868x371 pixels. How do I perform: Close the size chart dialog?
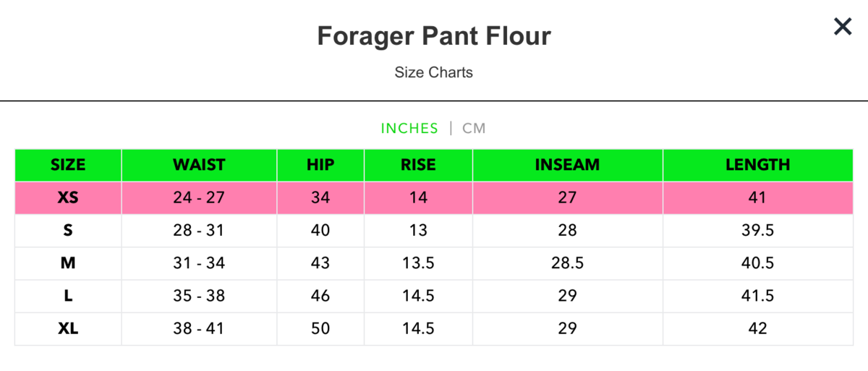843,27
